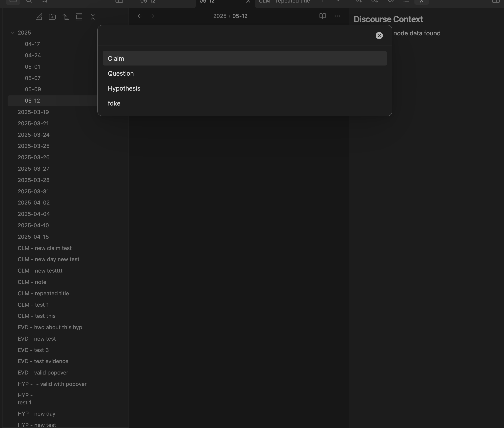Close the node type picker modal
This screenshot has height=428, width=504.
[x=379, y=36]
